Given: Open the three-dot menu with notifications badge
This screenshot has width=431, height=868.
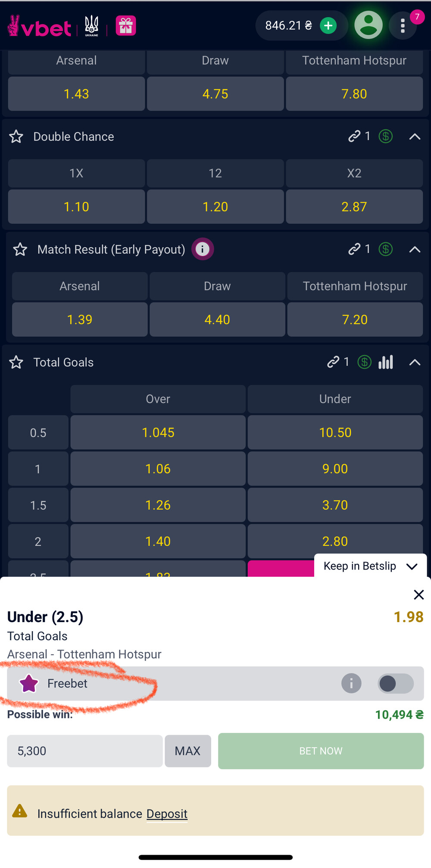Looking at the screenshot, I should pyautogui.click(x=403, y=26).
